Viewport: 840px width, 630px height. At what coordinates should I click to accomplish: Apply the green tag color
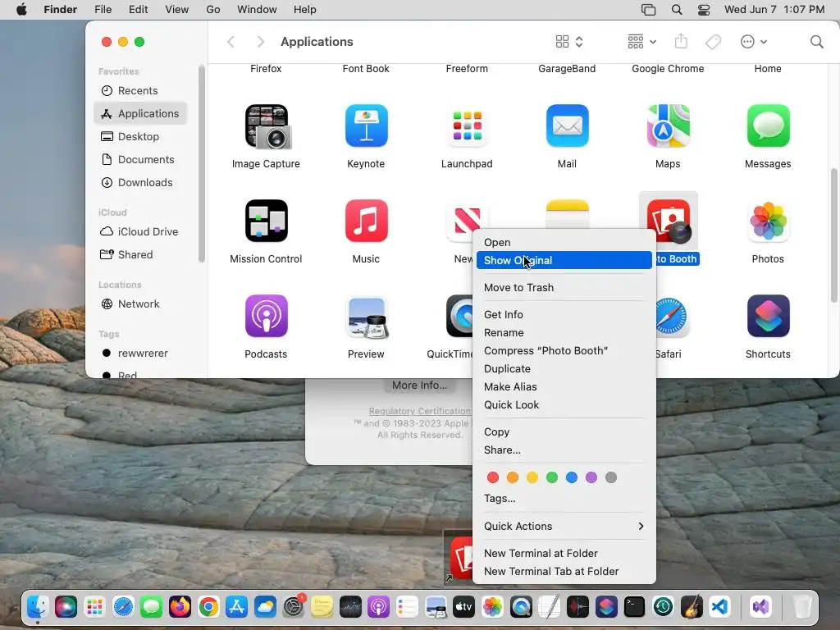(x=552, y=477)
